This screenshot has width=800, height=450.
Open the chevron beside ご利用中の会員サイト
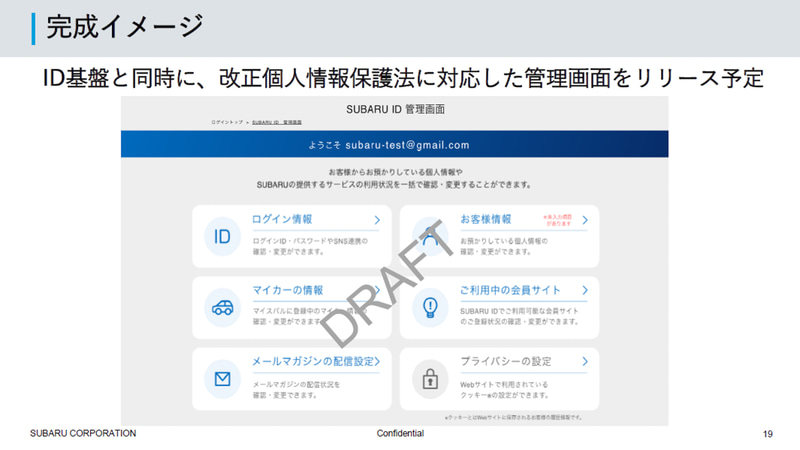585,290
